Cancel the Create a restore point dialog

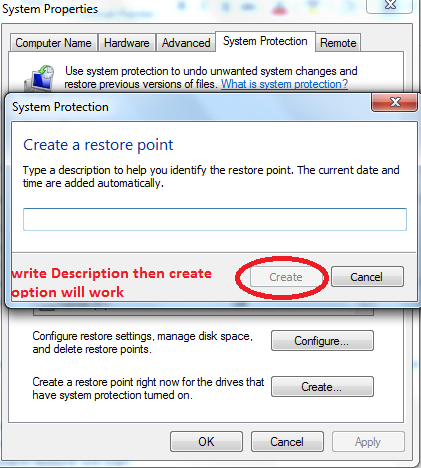pyautogui.click(x=367, y=277)
